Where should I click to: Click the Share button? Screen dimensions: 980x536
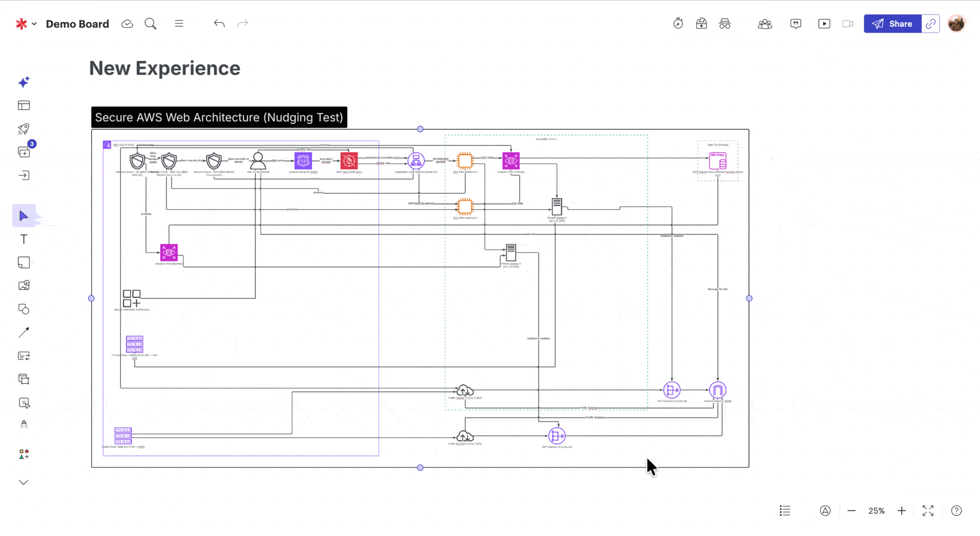[892, 24]
